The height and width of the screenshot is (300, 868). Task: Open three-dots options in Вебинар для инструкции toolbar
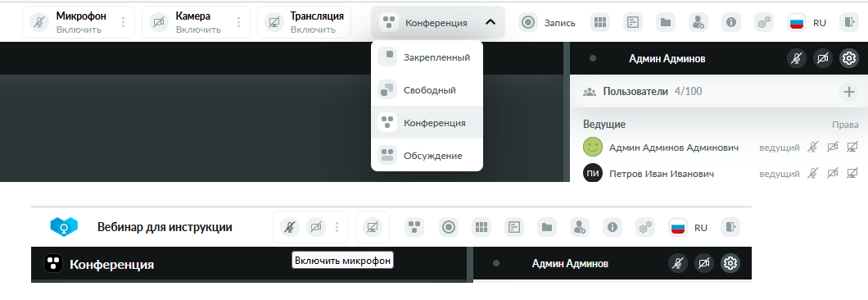click(x=337, y=227)
